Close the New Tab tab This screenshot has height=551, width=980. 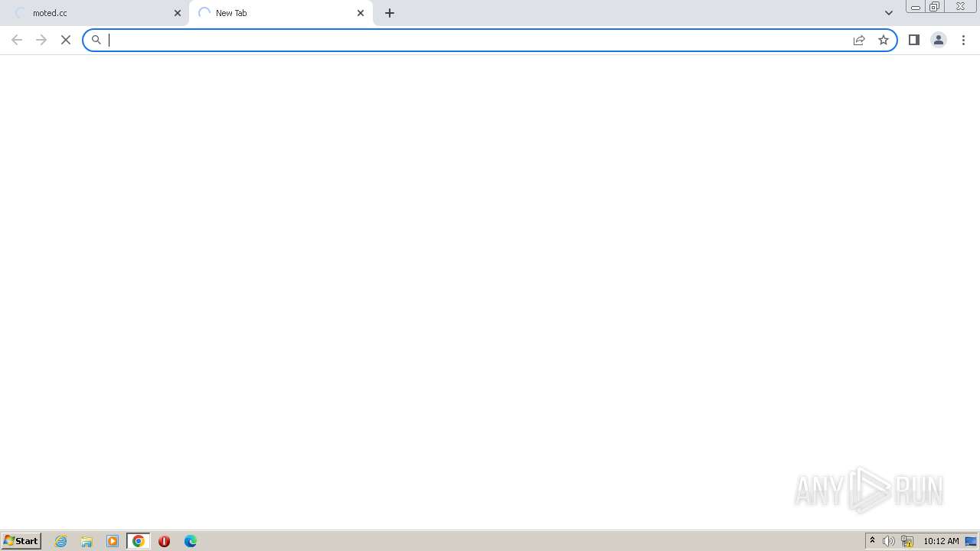(361, 13)
